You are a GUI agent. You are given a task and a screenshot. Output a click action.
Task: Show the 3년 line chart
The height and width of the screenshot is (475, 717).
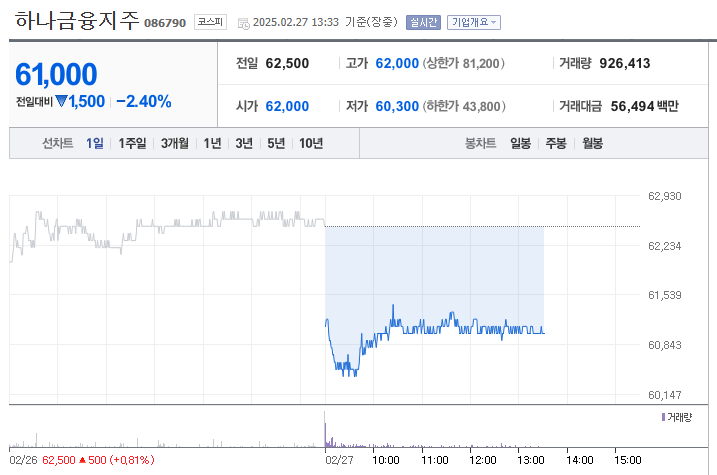[244, 144]
